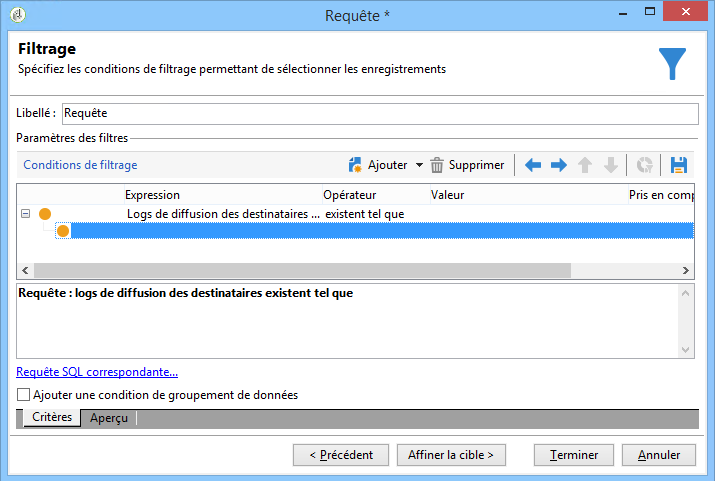Click the grey move-up arrow icon
The height and width of the screenshot is (481, 715).
[x=585, y=165]
